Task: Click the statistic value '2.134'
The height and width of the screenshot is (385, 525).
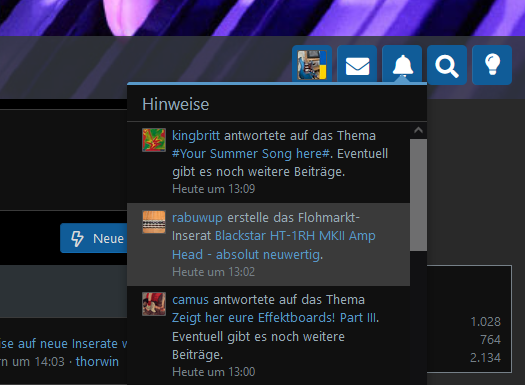Action: pos(485,358)
